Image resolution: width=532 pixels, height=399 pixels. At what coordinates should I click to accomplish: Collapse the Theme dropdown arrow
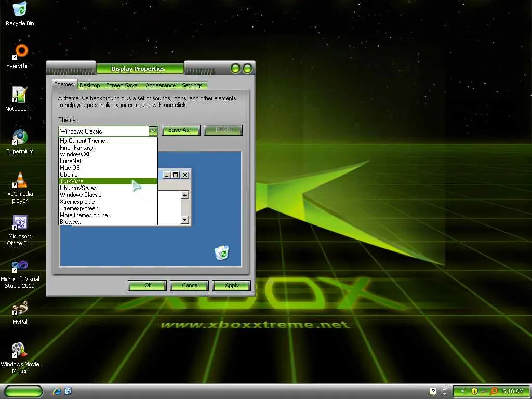coord(153,131)
